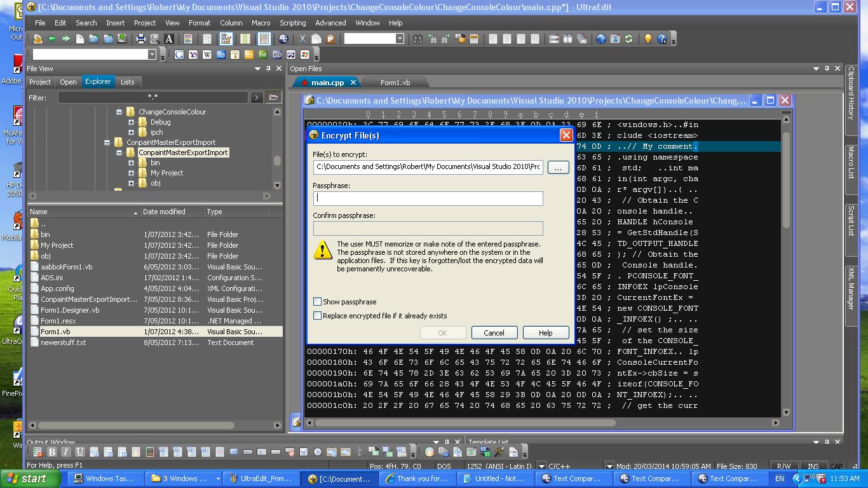Click the Wikipedia search toolbar icon
The width and height of the screenshot is (868, 488).
click(207, 55)
